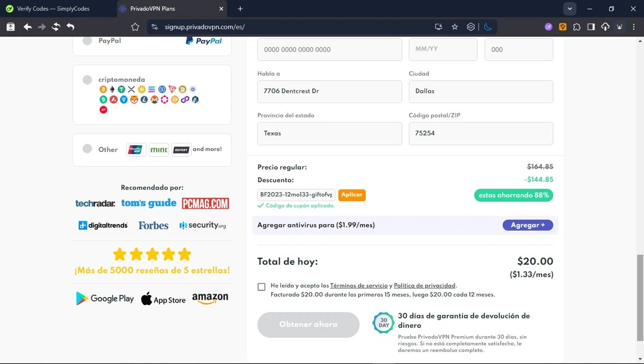Click the cloud upload icon in toolbar
This screenshot has height=364, width=644.
coord(605,27)
